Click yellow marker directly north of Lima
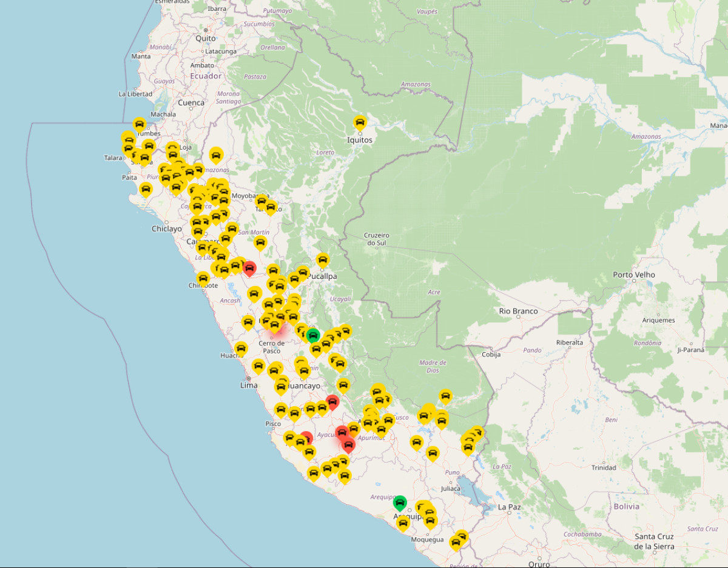 [258, 366]
